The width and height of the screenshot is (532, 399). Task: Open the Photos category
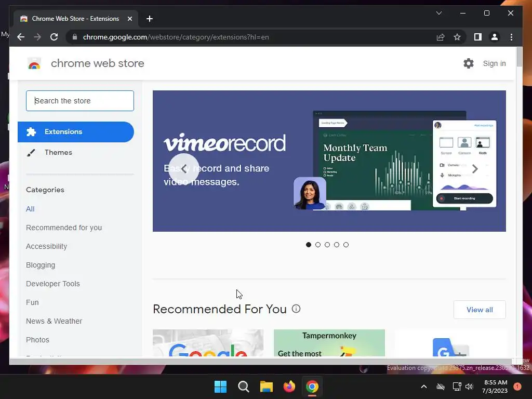[37, 340]
